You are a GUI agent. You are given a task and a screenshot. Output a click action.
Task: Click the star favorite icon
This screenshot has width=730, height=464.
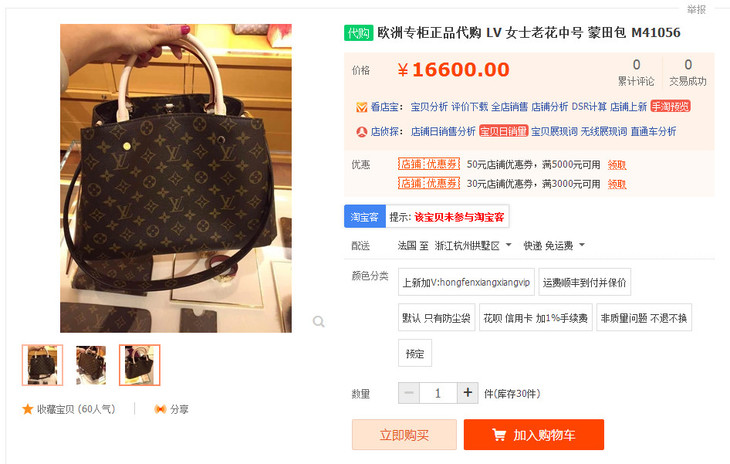pyautogui.click(x=27, y=409)
